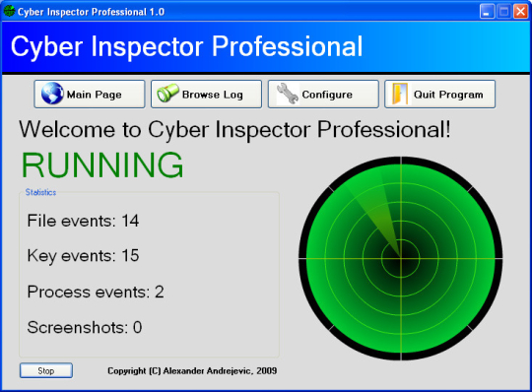Image resolution: width=532 pixels, height=392 pixels.
Task: Click the 'Screenshots: 0' statistic
Action: 85,327
